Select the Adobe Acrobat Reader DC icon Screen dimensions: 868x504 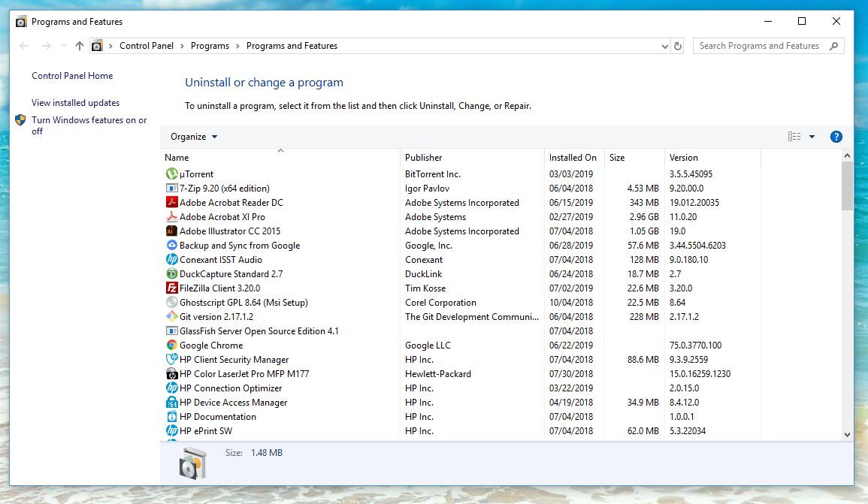[x=171, y=203]
